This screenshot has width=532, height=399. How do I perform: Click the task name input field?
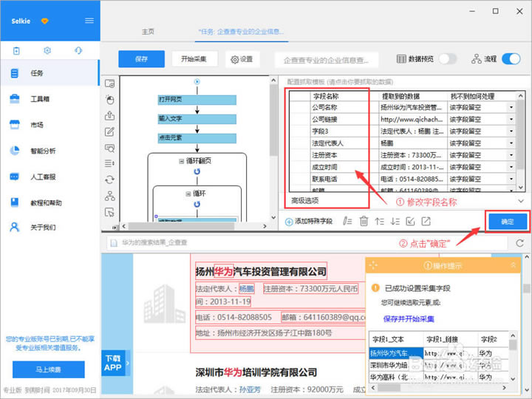[x=327, y=59]
